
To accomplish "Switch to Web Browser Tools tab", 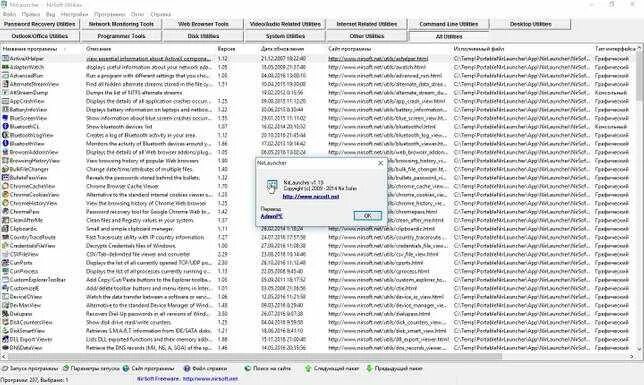I will 203,24.
